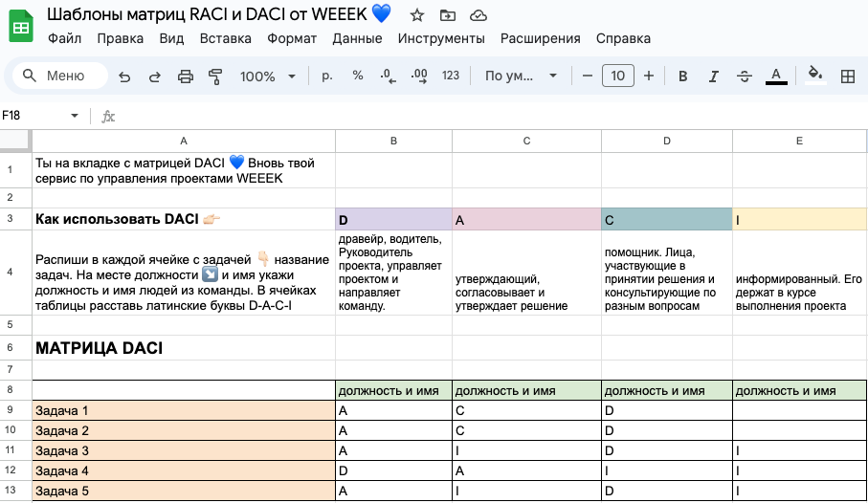
Task: Increase font size with plus
Action: pyautogui.click(x=649, y=76)
